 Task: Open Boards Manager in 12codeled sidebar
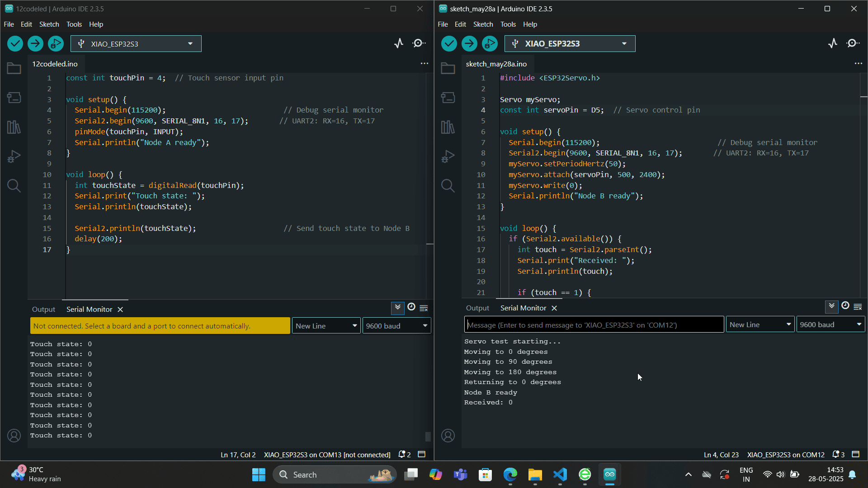click(14, 98)
